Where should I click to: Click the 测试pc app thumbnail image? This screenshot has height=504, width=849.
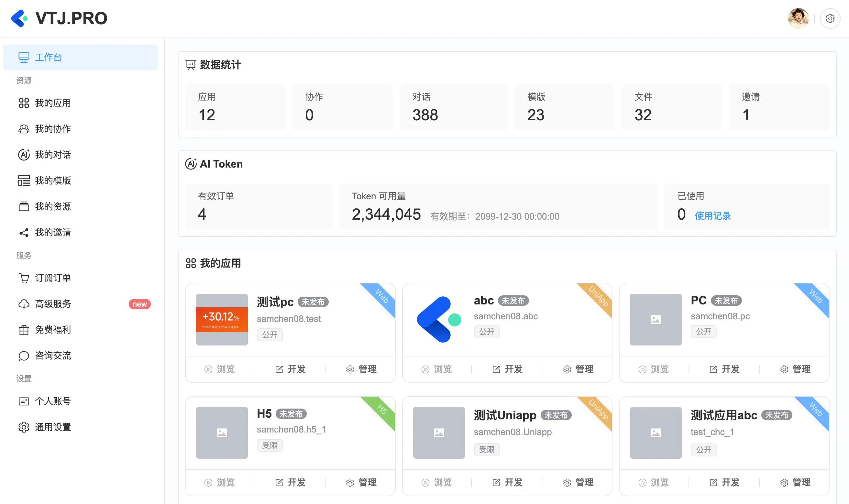click(222, 320)
